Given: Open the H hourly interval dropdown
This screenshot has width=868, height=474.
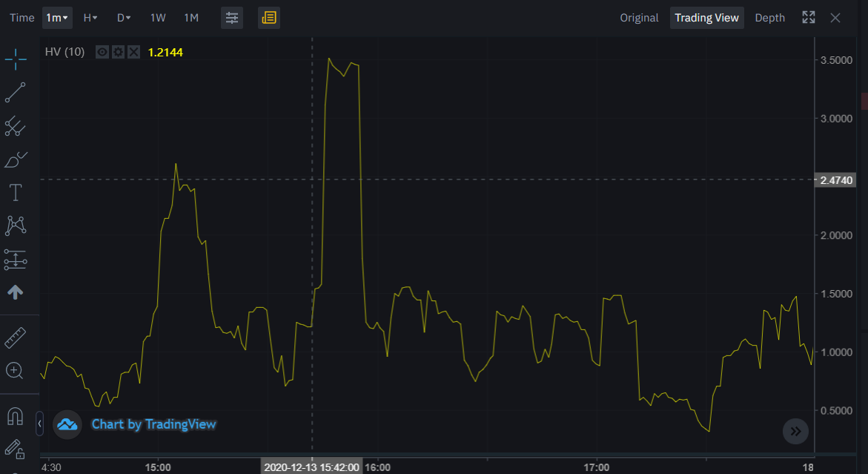Looking at the screenshot, I should click(x=90, y=18).
